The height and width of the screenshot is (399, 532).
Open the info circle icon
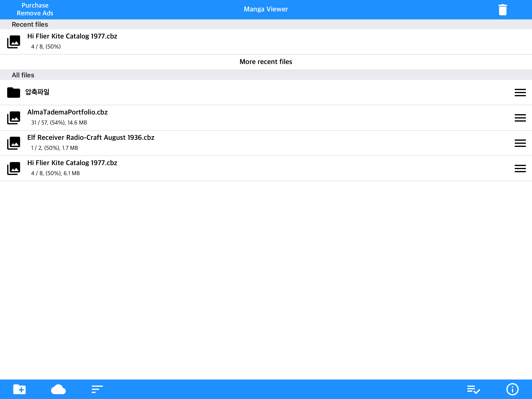(x=512, y=389)
